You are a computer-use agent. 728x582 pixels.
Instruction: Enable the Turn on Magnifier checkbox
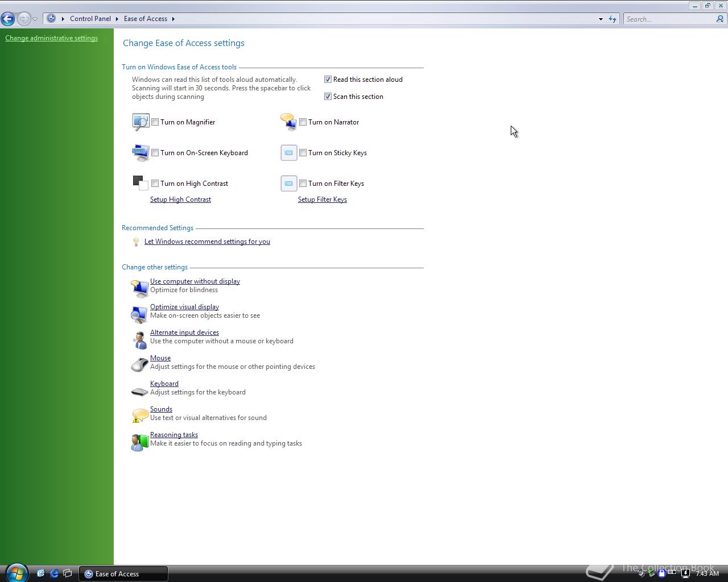pyautogui.click(x=155, y=122)
